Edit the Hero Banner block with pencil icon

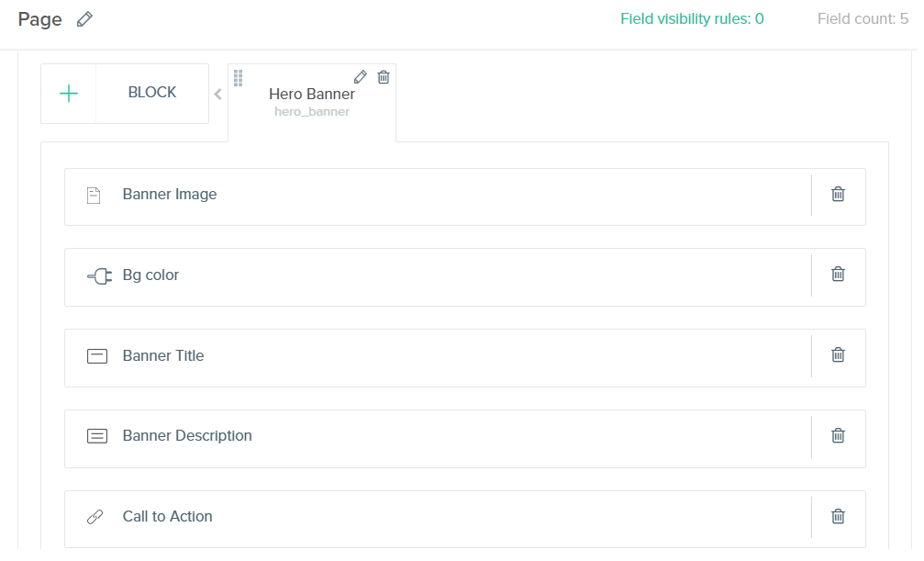pos(360,77)
